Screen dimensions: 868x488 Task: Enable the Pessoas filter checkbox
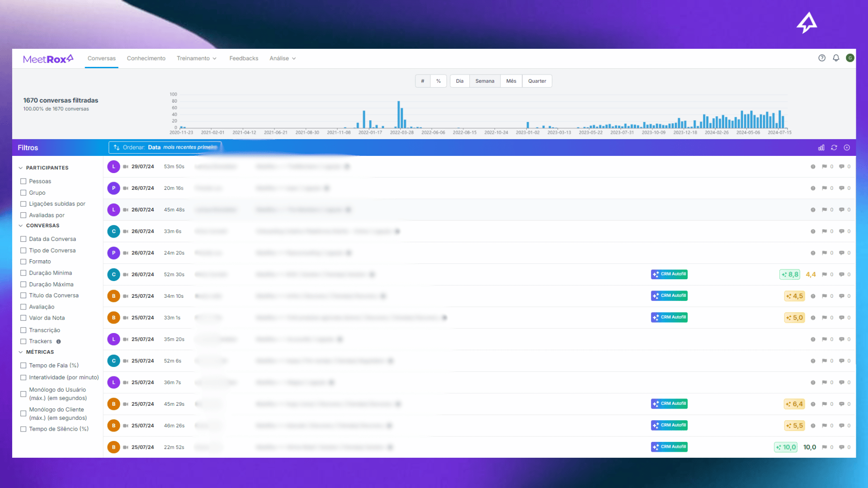pyautogui.click(x=24, y=181)
